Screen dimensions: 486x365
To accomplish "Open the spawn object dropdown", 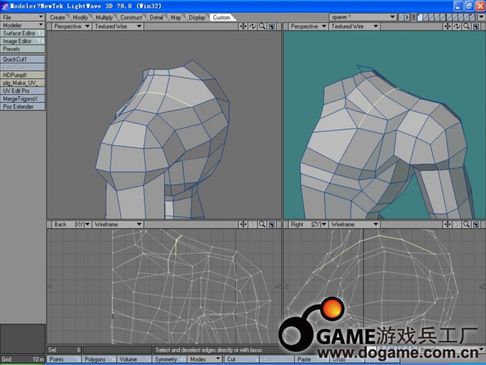I will click(363, 17).
